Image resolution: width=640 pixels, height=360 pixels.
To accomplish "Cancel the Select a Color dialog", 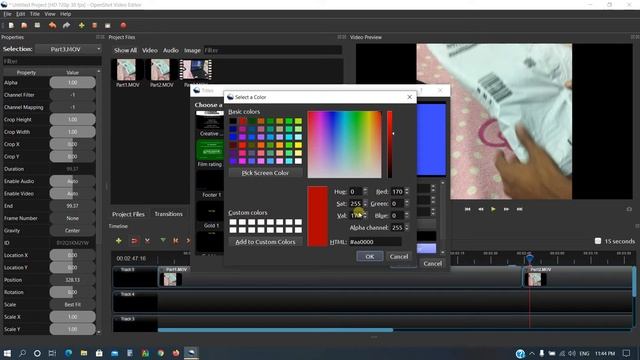I will click(399, 256).
